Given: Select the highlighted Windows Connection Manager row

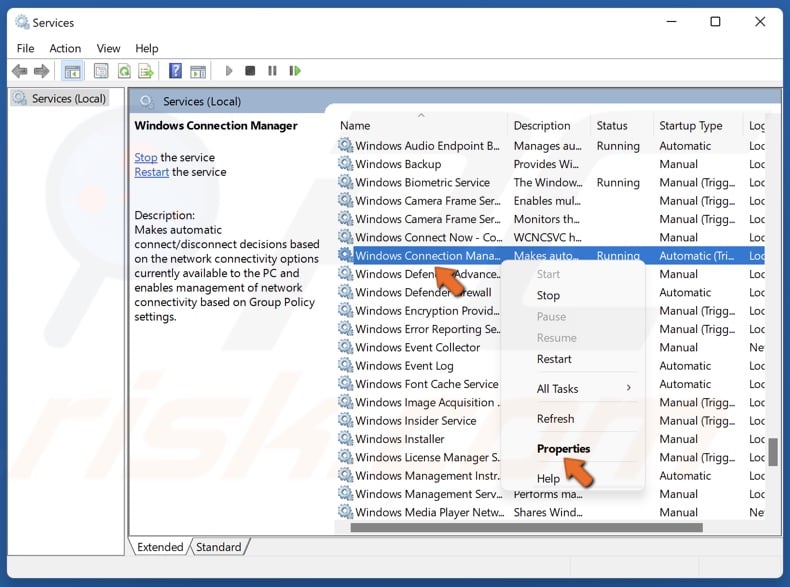Looking at the screenshot, I should (x=550, y=255).
